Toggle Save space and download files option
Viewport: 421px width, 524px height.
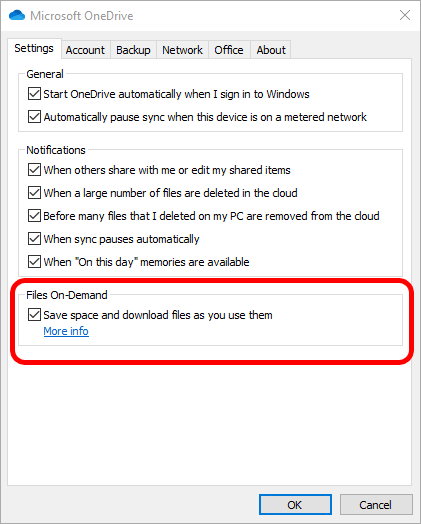click(34, 315)
